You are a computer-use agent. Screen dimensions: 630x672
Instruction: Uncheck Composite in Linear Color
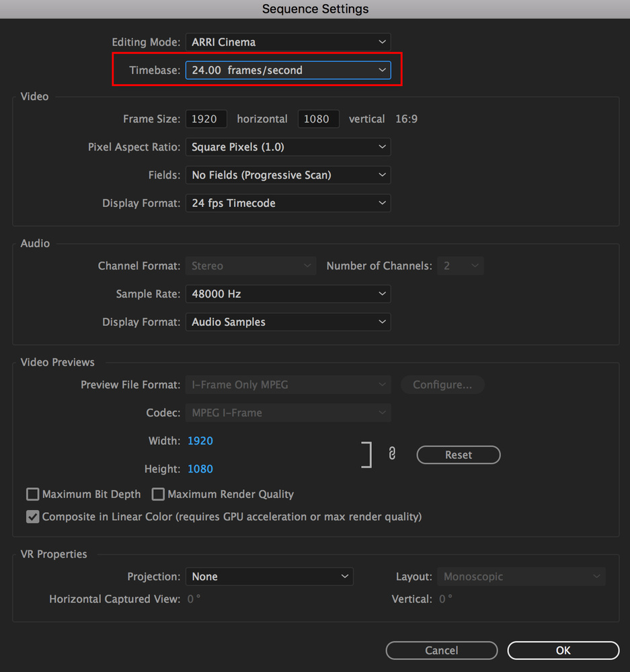[32, 517]
